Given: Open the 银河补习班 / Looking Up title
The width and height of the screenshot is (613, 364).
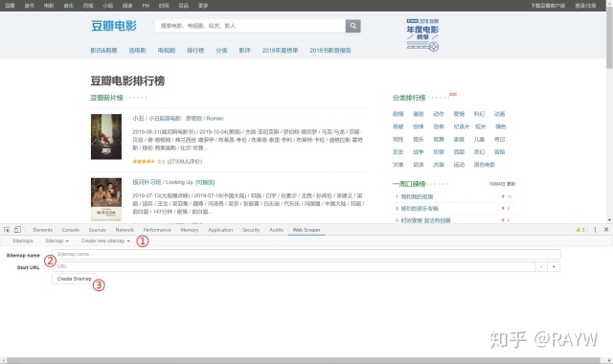Looking at the screenshot, I should (x=163, y=182).
